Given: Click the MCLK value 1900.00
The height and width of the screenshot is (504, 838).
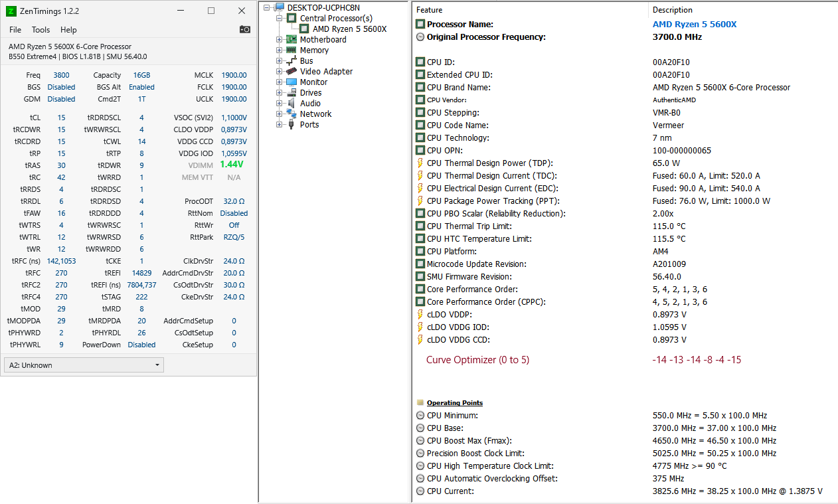Looking at the screenshot, I should coord(234,75).
